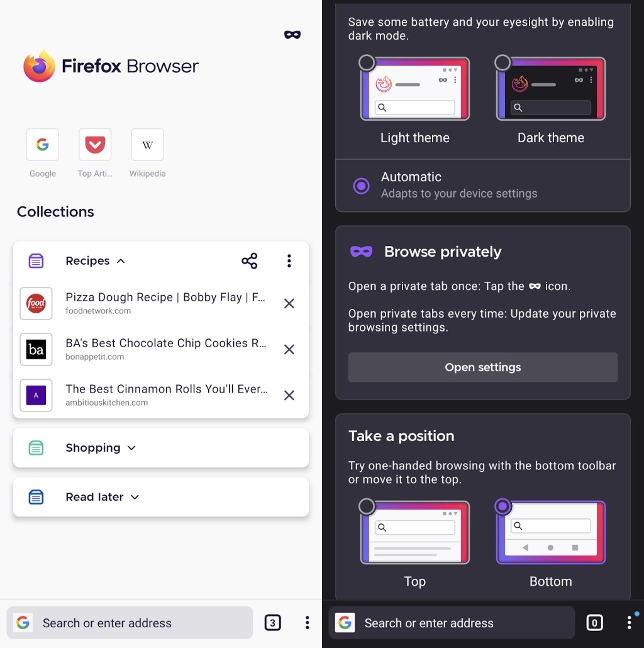Click the bon appetit 'ba' favicon
Screen dimensions: 644x648
tap(36, 350)
